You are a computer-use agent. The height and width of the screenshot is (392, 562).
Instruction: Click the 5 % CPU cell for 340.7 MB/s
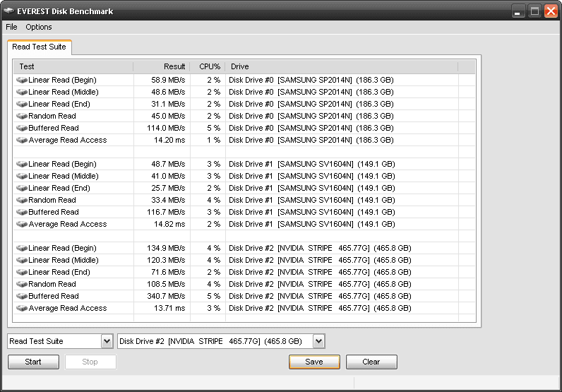pos(214,296)
